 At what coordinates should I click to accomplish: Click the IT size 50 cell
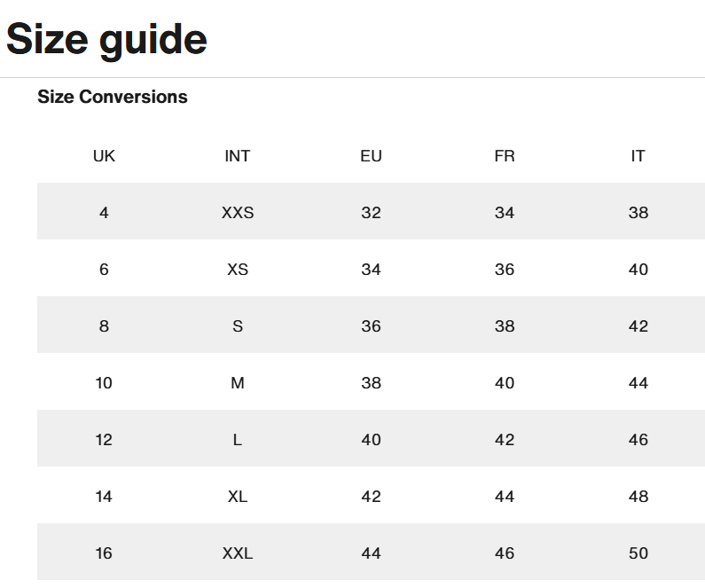pyautogui.click(x=638, y=553)
